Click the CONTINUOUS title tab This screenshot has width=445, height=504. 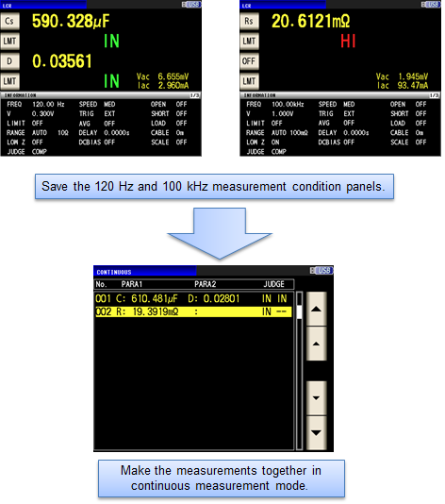[145, 272]
